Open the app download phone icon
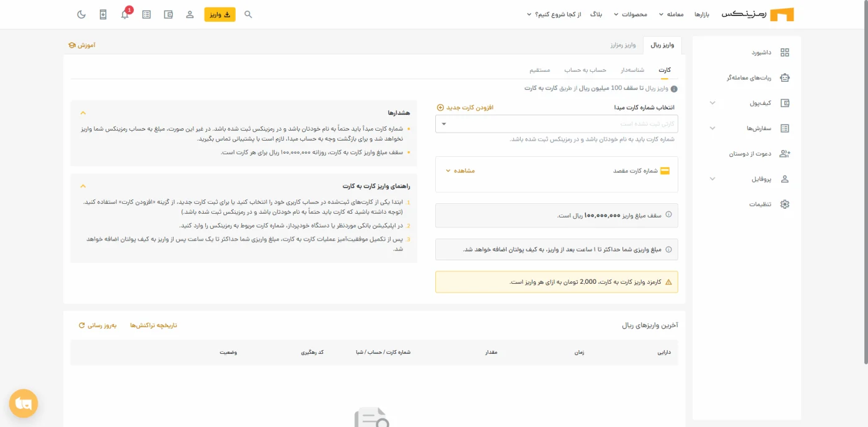Viewport: 868px width, 427px height. pyautogui.click(x=103, y=14)
